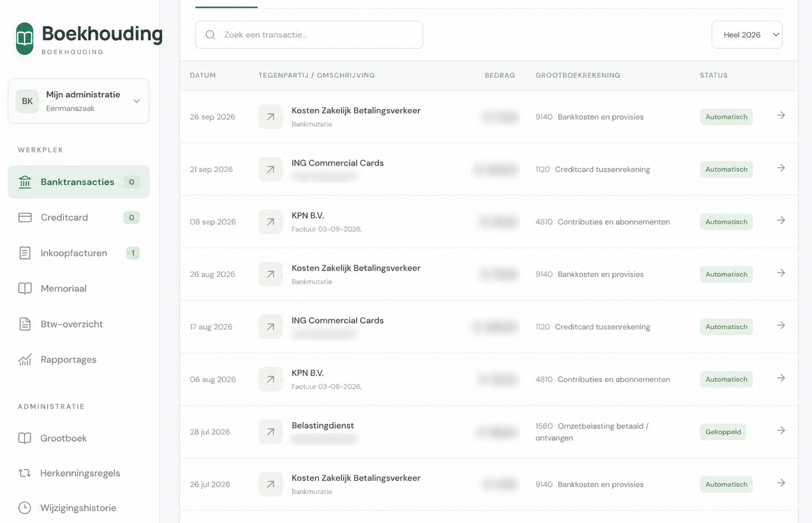Open Grootboek ledger book icon
This screenshot has width=812, height=523.
pyautogui.click(x=25, y=438)
